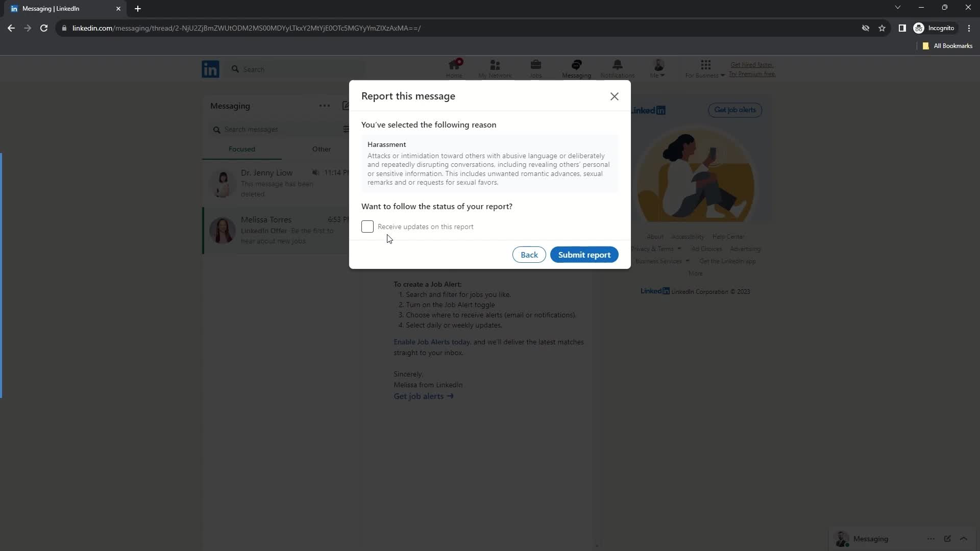The image size is (980, 551).
Task: Open the About footer link
Action: pyautogui.click(x=655, y=237)
